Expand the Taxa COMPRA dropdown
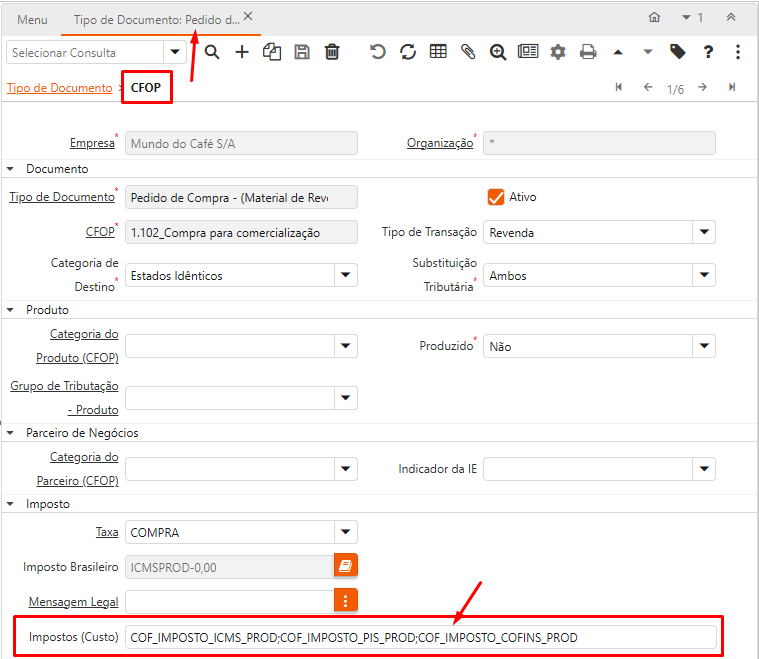The width and height of the screenshot is (759, 659). click(345, 532)
